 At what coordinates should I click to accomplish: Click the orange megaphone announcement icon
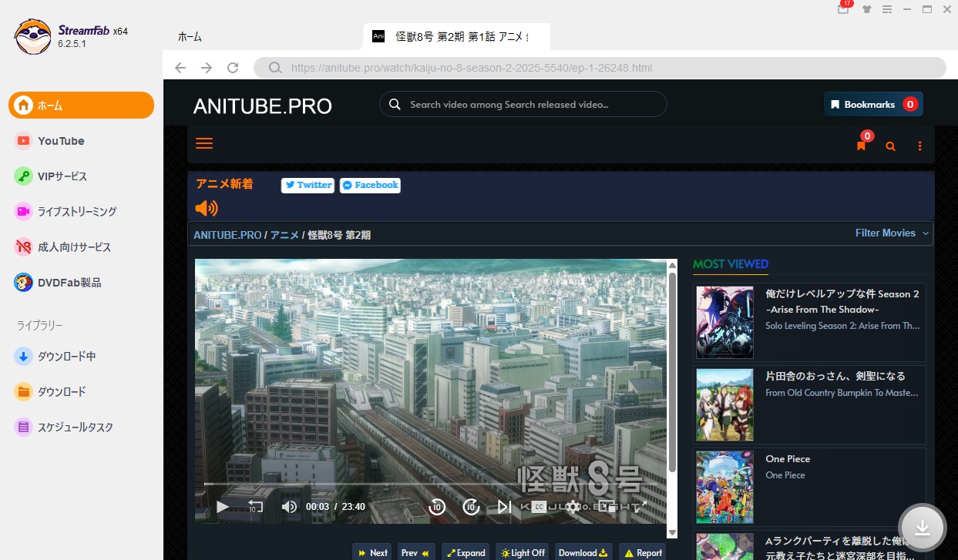tap(206, 208)
